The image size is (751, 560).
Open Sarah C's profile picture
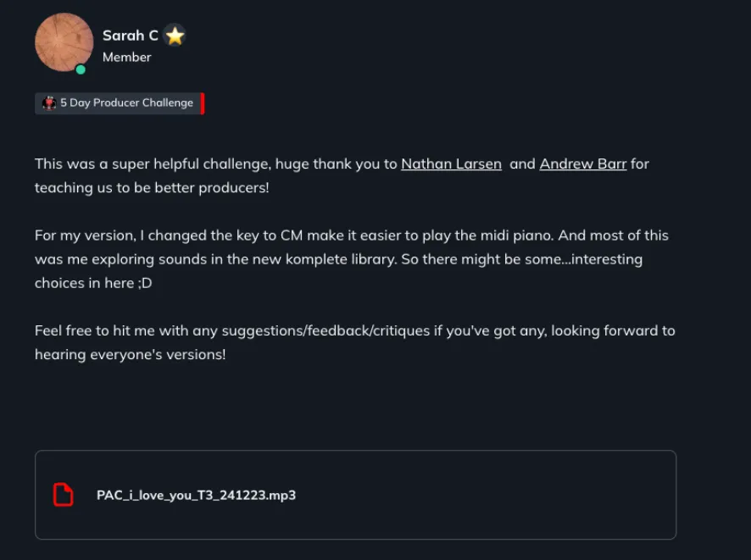pos(64,42)
